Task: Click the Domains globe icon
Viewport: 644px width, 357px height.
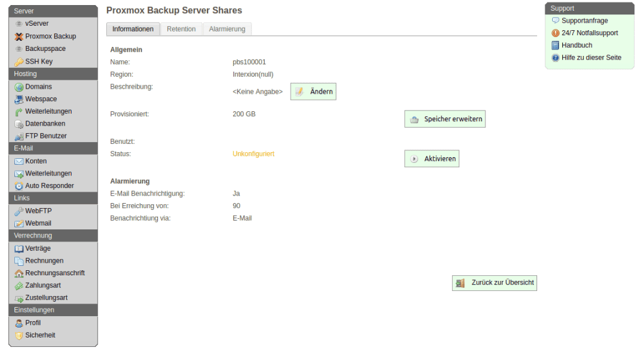Action: pos(19,87)
